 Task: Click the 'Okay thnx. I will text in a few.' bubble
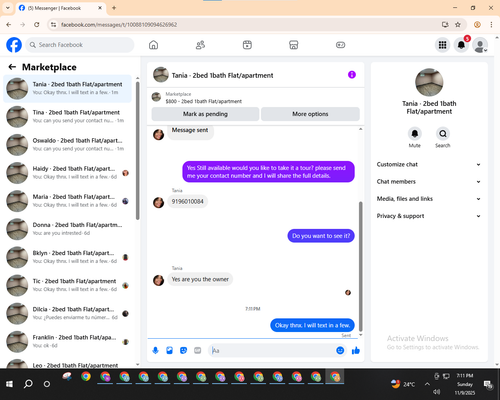[x=312, y=325]
